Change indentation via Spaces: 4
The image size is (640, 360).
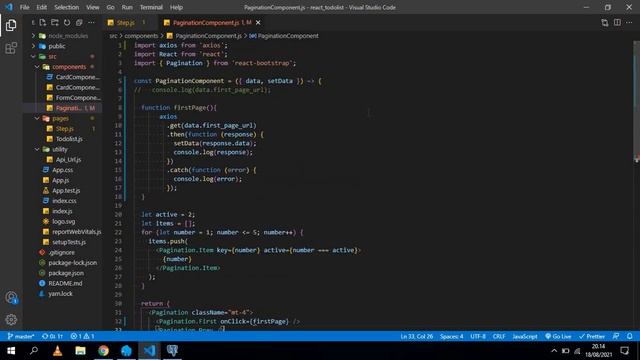click(451, 336)
